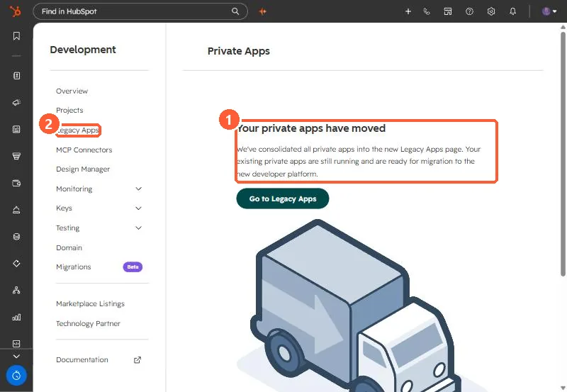The width and height of the screenshot is (567, 392).
Task: Open Design Manager in the sidebar
Action: click(83, 169)
